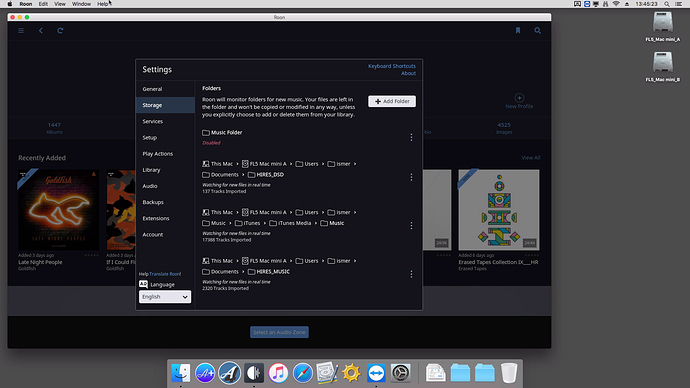
Task: Open options menu for HIRES_MUSIC folder
Action: (411, 274)
